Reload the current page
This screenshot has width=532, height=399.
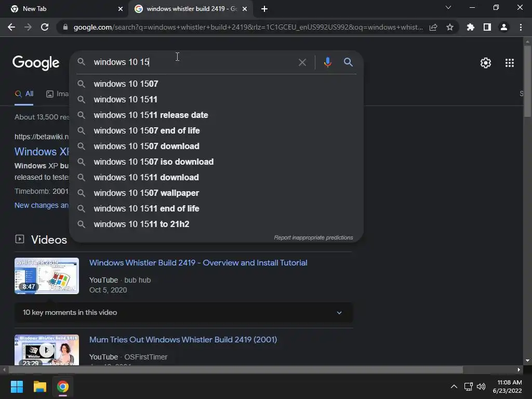[x=45, y=27]
